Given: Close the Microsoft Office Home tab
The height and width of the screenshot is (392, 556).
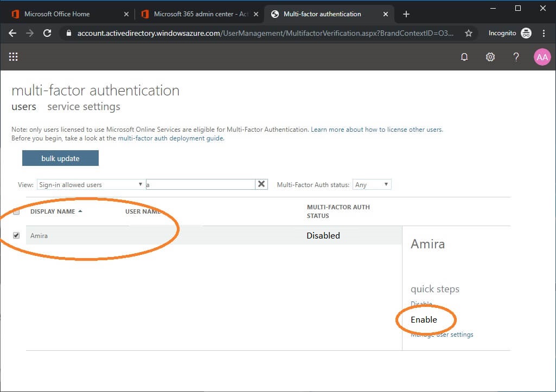Looking at the screenshot, I should coord(126,14).
